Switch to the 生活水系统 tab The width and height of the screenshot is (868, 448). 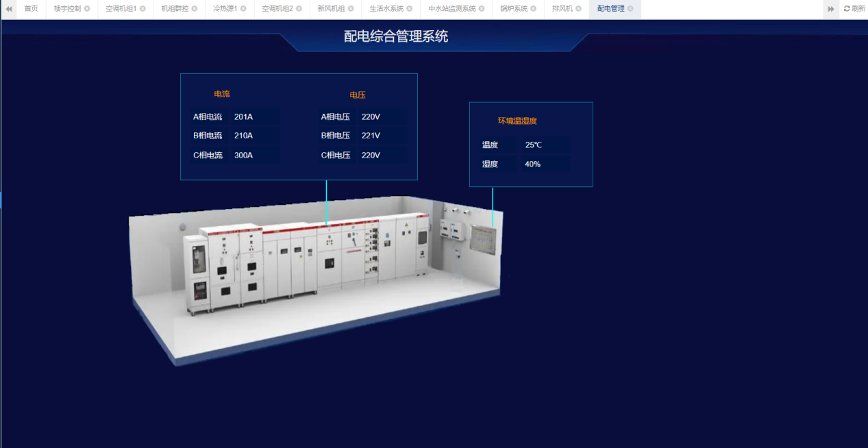pos(386,9)
